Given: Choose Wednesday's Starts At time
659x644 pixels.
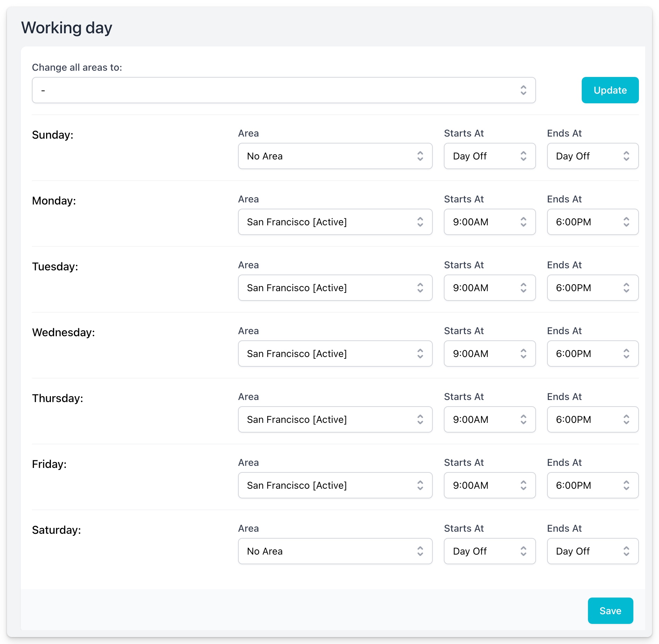Looking at the screenshot, I should pyautogui.click(x=489, y=354).
